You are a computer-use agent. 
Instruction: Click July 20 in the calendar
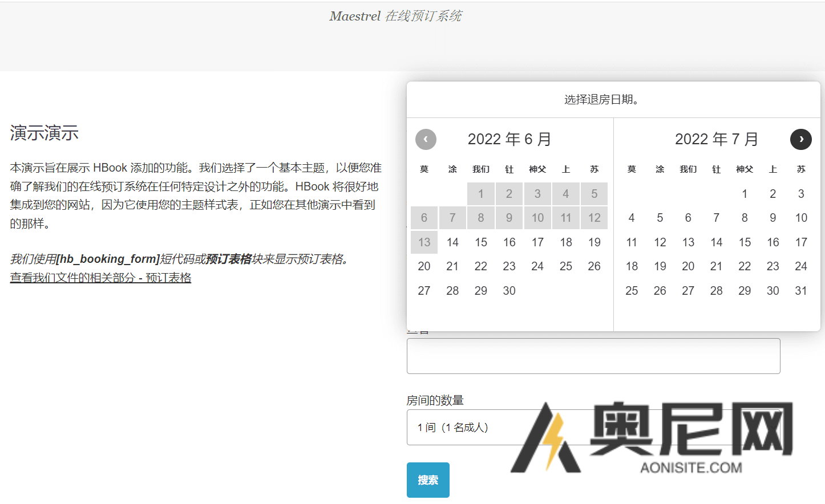point(688,266)
